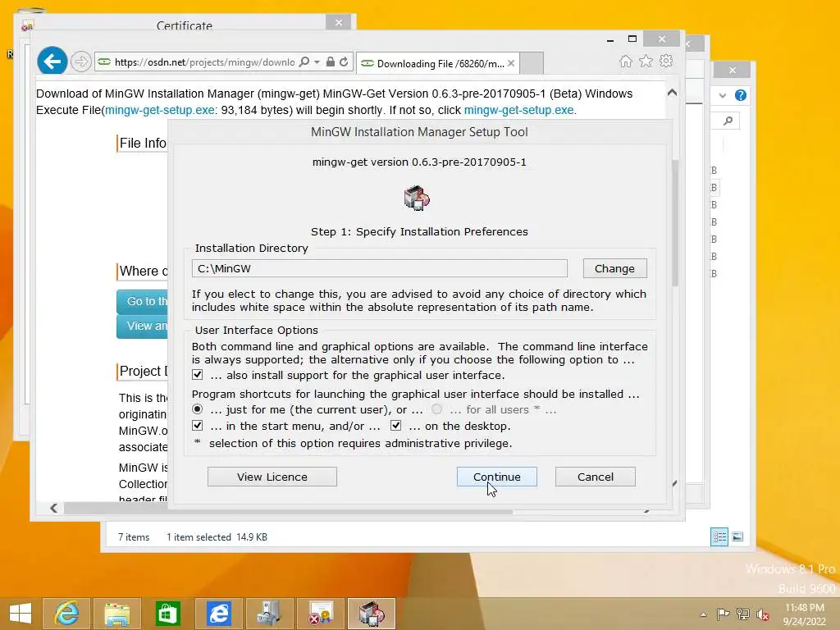The image size is (840, 630).
Task: Click Change to alter installation directory
Action: pos(614,268)
